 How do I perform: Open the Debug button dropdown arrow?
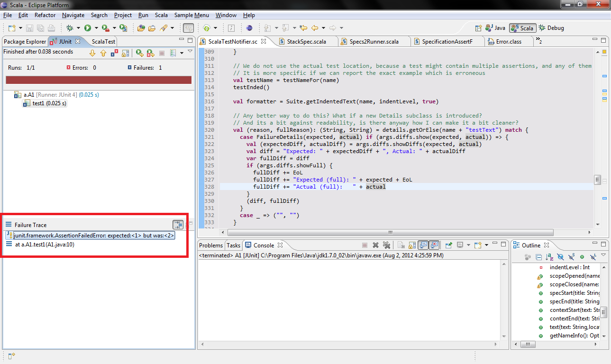[x=78, y=28]
